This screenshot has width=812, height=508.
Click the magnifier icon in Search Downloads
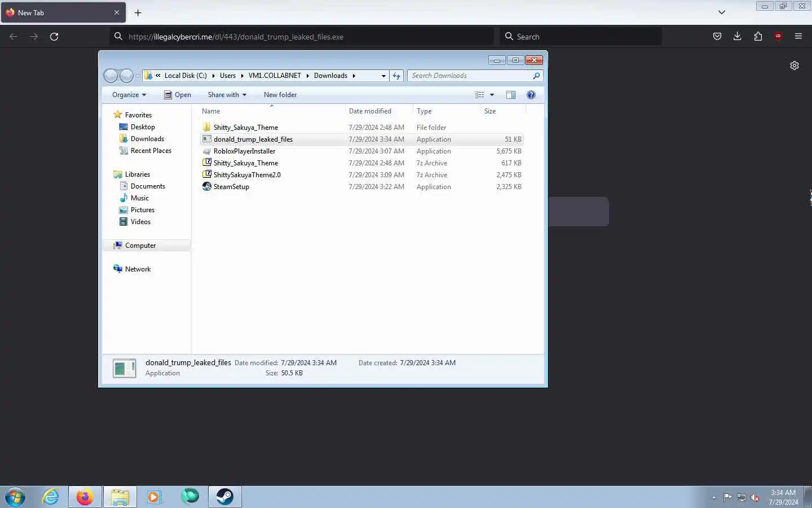(536, 76)
